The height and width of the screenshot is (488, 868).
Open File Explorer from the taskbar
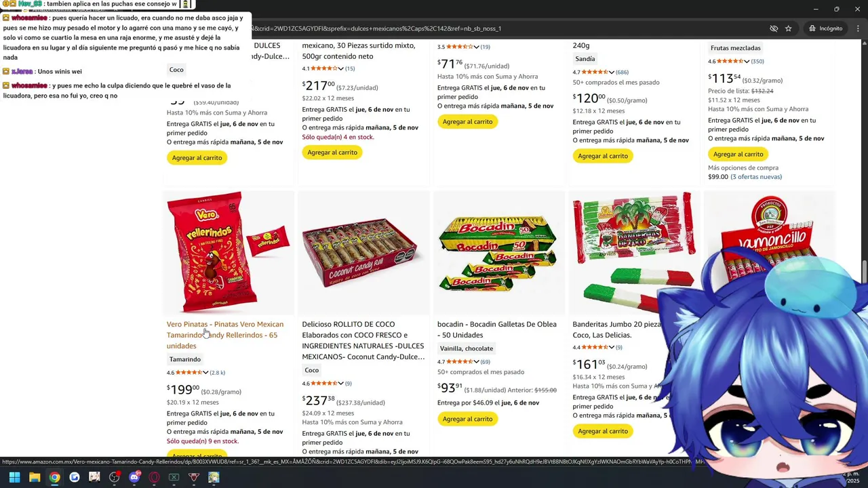[x=35, y=477]
